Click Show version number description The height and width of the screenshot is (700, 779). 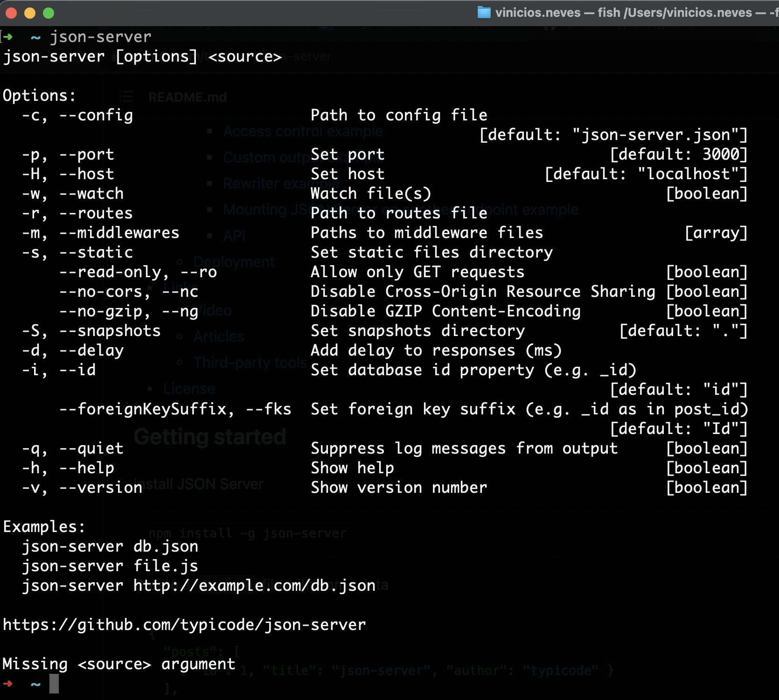(x=399, y=488)
